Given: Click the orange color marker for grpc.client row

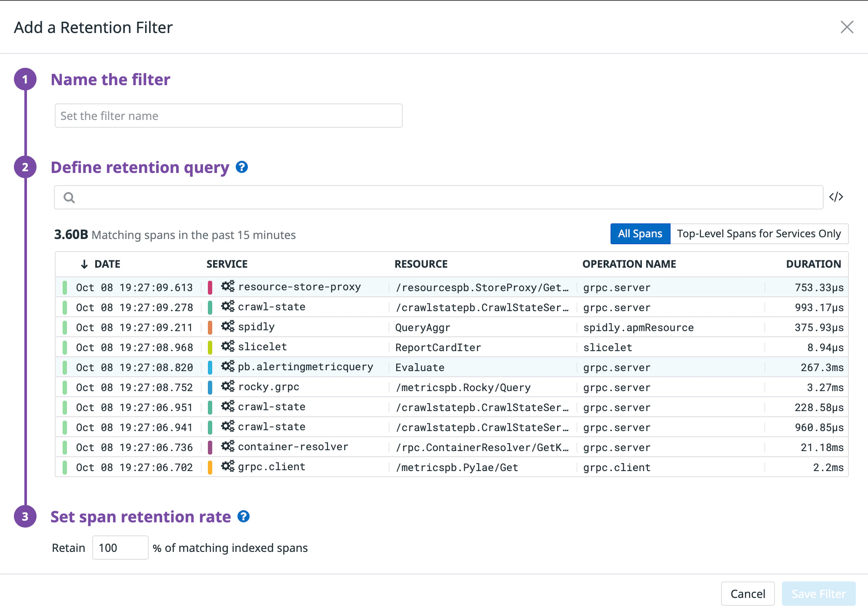Looking at the screenshot, I should coord(210,467).
